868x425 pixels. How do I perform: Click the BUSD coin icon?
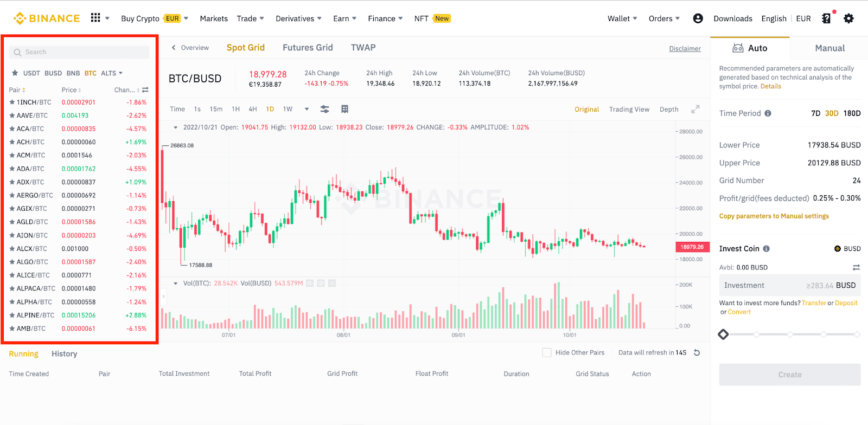[838, 249]
